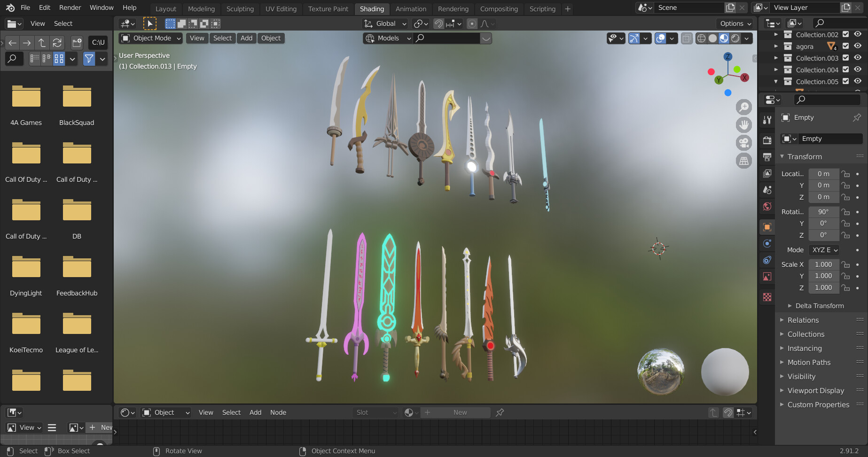Set Rotation Y to a new value
The width and height of the screenshot is (868, 457).
(x=823, y=224)
